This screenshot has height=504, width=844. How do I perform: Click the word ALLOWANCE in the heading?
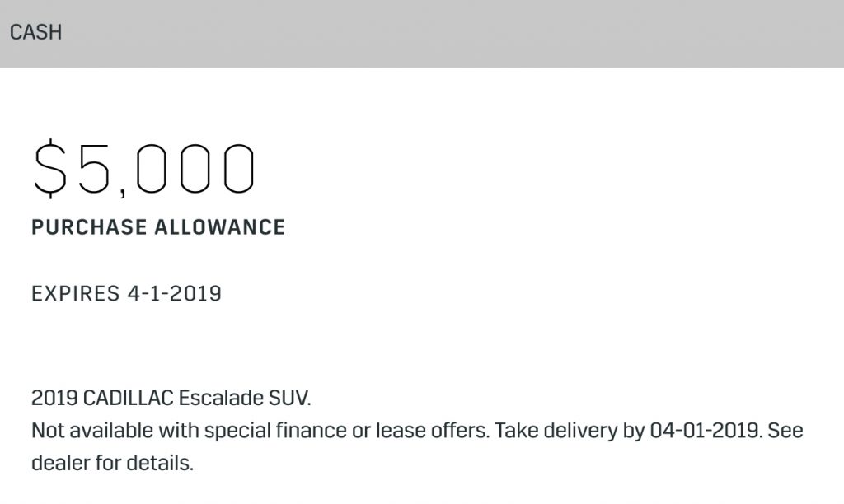pos(219,227)
